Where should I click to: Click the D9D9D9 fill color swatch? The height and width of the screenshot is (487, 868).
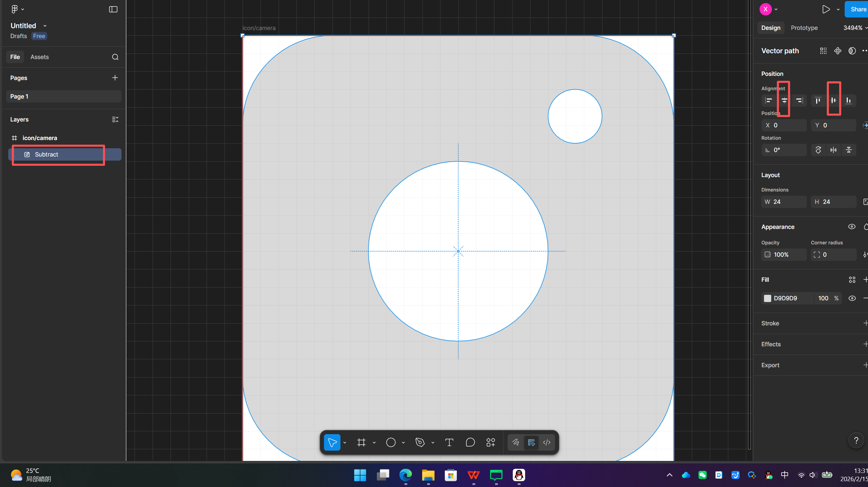[768, 298]
